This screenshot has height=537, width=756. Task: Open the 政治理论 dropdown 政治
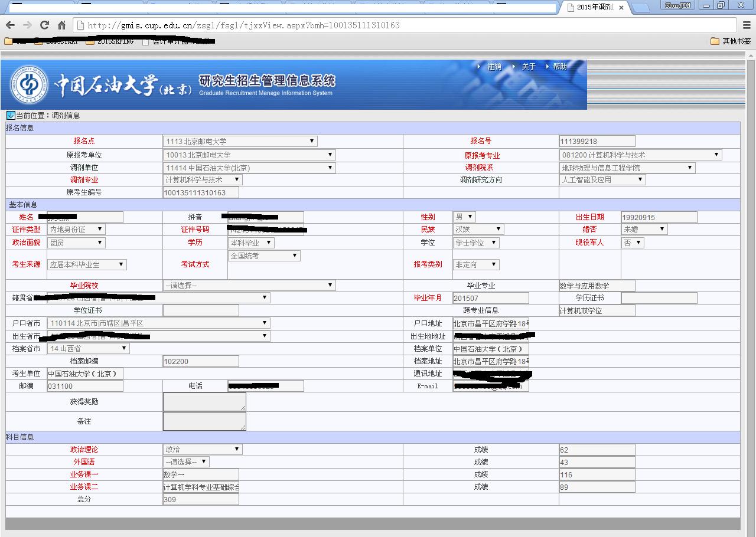coord(203,450)
